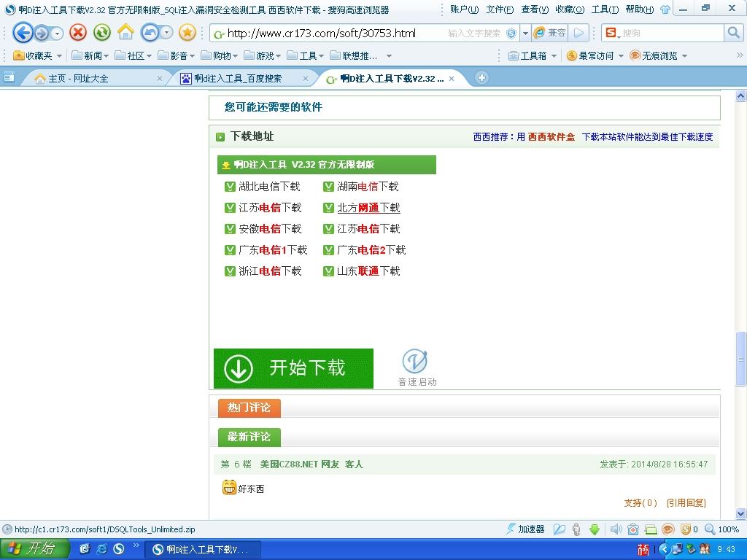Click the magnifier search icon
The height and width of the screenshot is (560, 747).
pos(732,33)
